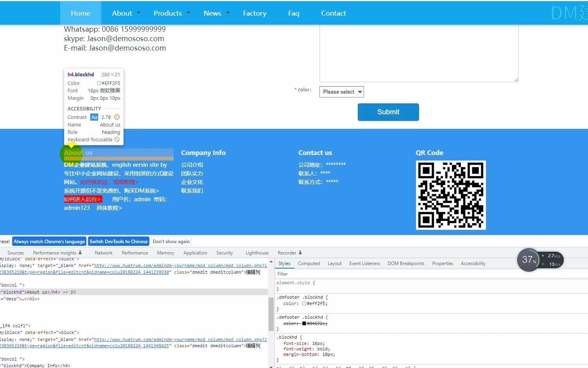Open the Contact nav item

pos(333,13)
